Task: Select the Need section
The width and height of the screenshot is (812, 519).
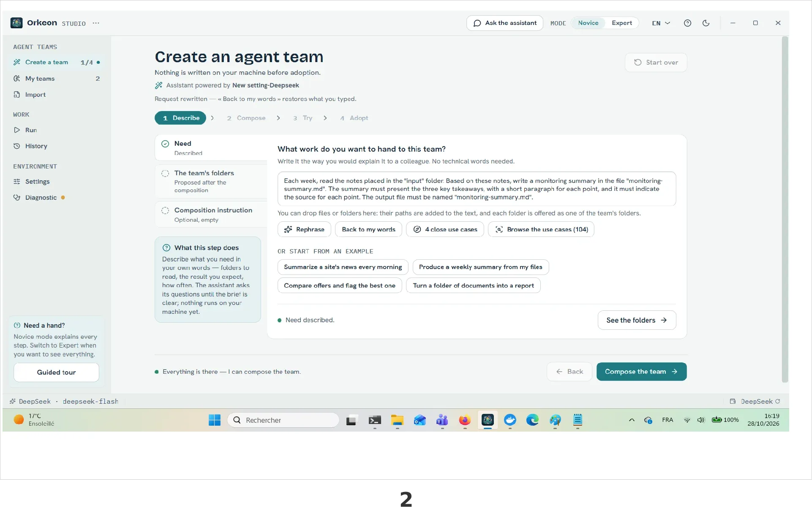Action: (211, 148)
